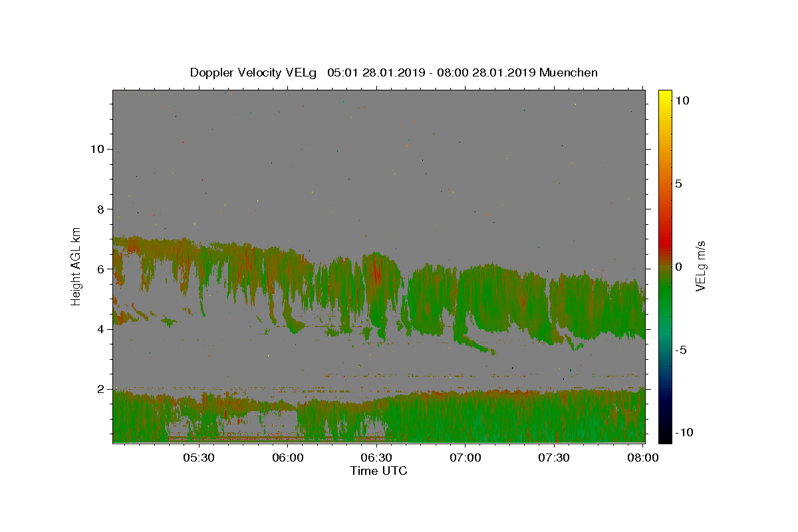Click the 'VELg m/s' colorbar label
This screenshot has height=532, width=798.
[700, 266]
